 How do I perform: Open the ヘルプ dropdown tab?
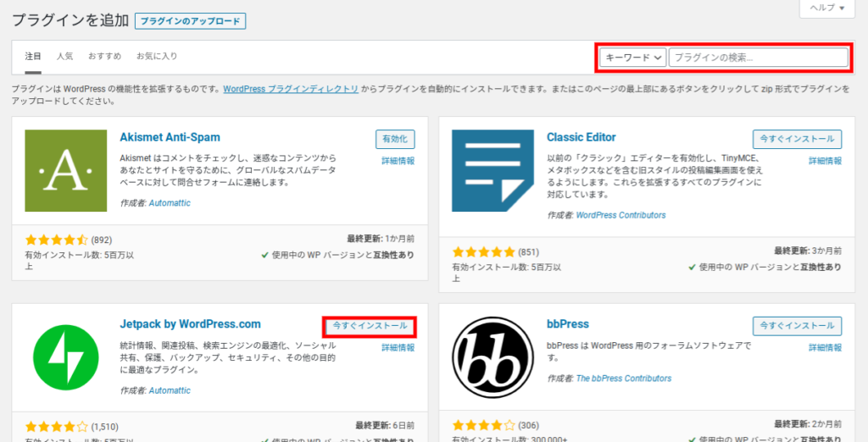coord(827,8)
